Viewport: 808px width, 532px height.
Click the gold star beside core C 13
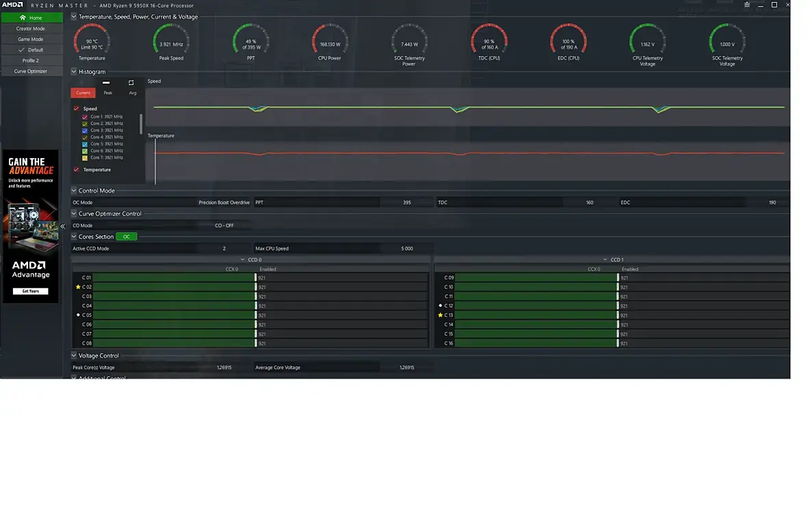click(x=440, y=315)
